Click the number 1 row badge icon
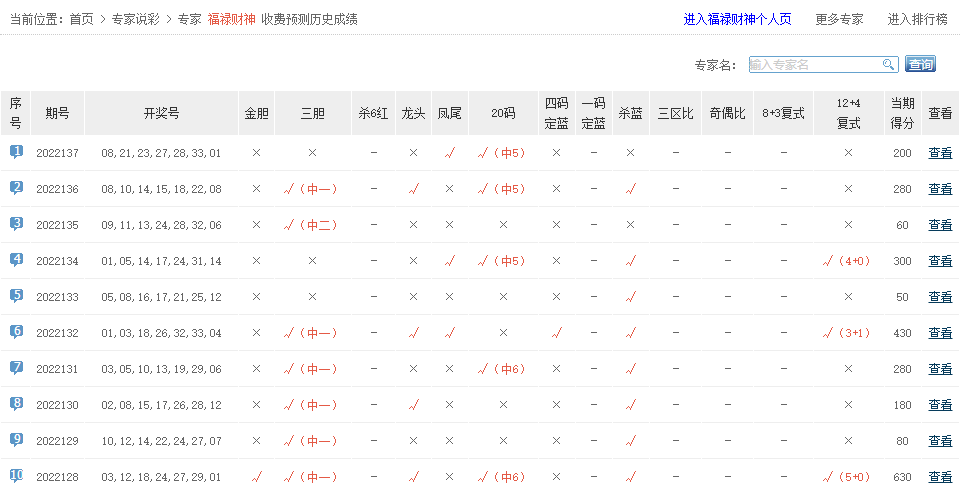Image resolution: width=972 pixels, height=493 pixels. [x=16, y=152]
